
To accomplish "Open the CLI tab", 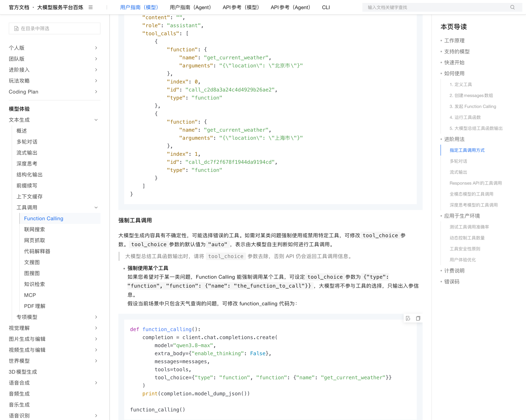I will click(x=326, y=7).
